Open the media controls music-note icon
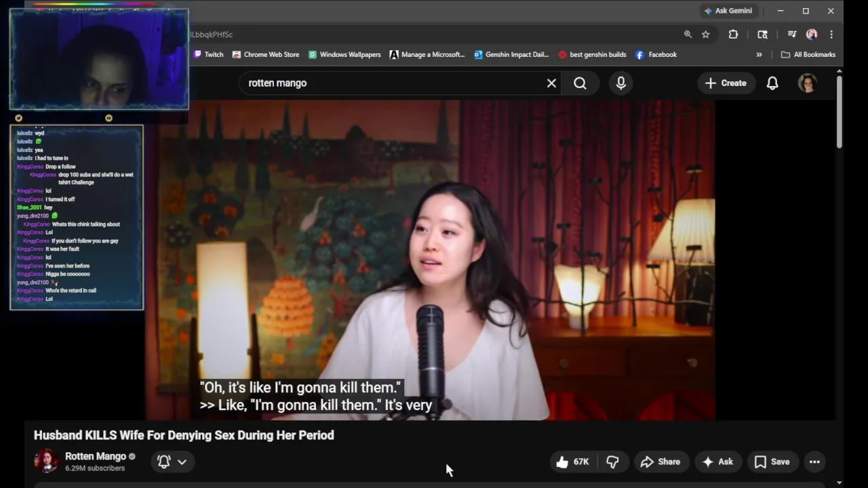 point(791,35)
